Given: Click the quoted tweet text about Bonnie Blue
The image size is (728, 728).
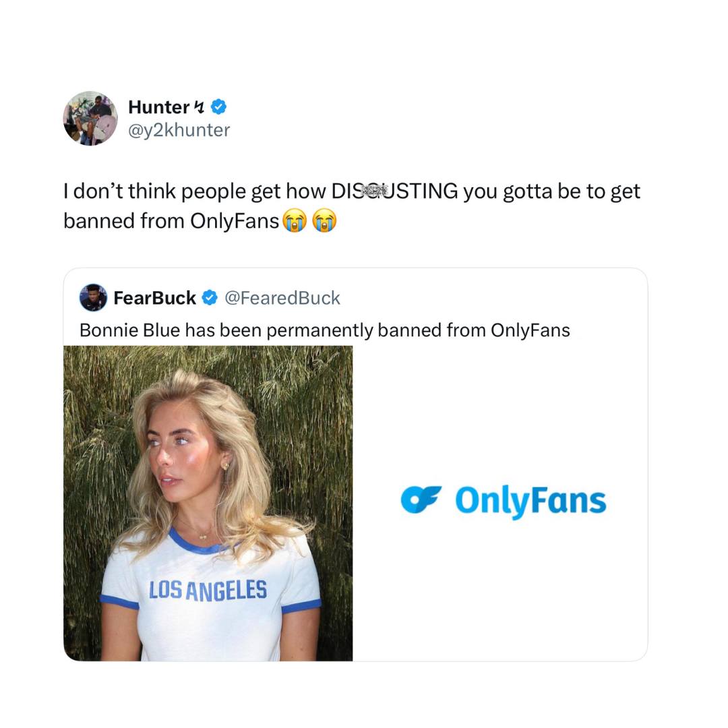Looking at the screenshot, I should coord(324,330).
